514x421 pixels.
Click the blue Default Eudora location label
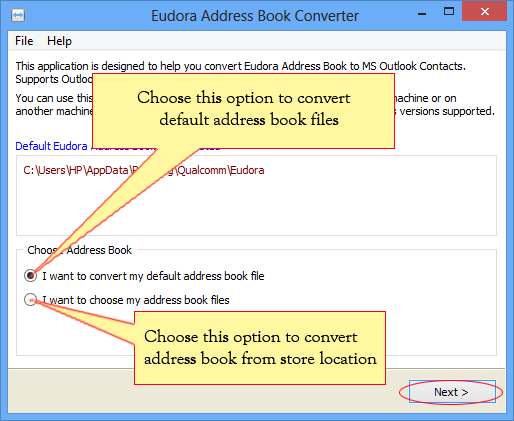click(x=52, y=146)
